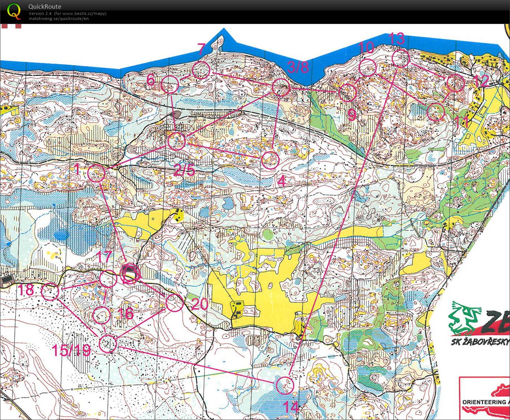Select the control 6 circle on map
This screenshot has width=510, height=420.
click(170, 85)
